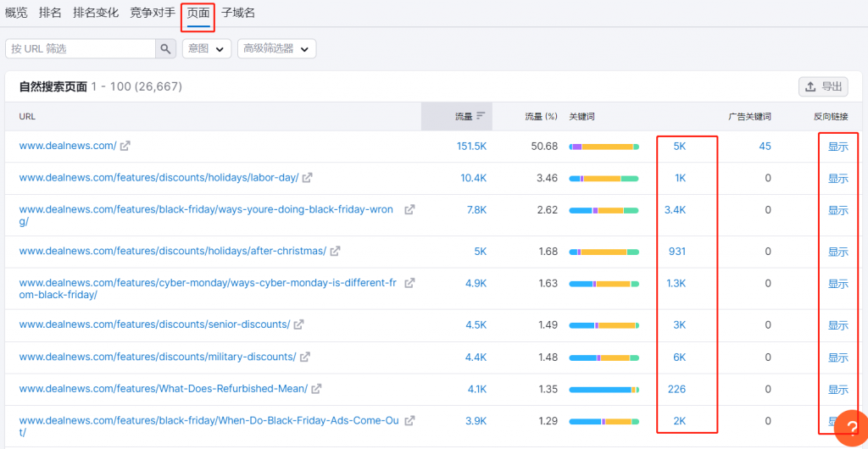Click keyword count 2K
The image size is (868, 449).
pos(679,421)
